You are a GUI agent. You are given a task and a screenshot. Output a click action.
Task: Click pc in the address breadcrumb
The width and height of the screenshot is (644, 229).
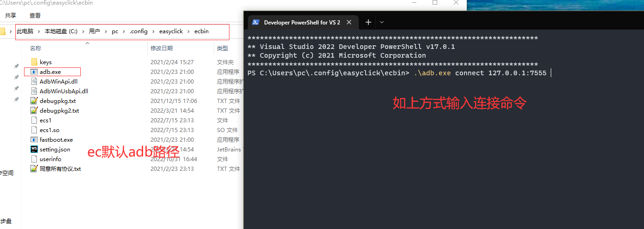coord(115,31)
